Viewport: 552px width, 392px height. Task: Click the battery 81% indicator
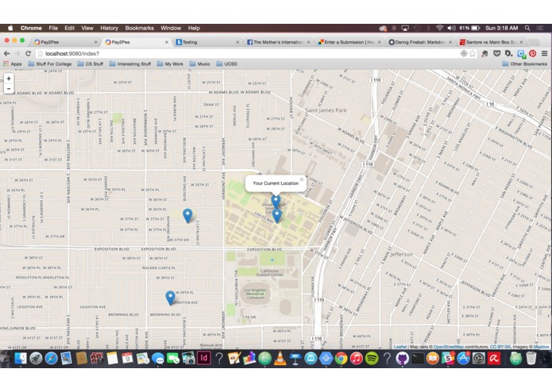coord(469,28)
